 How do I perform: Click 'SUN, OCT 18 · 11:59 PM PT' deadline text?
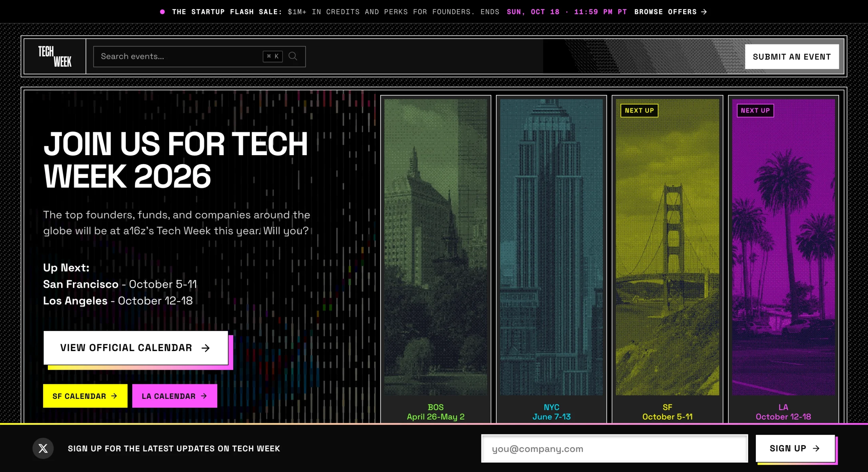[x=567, y=12]
